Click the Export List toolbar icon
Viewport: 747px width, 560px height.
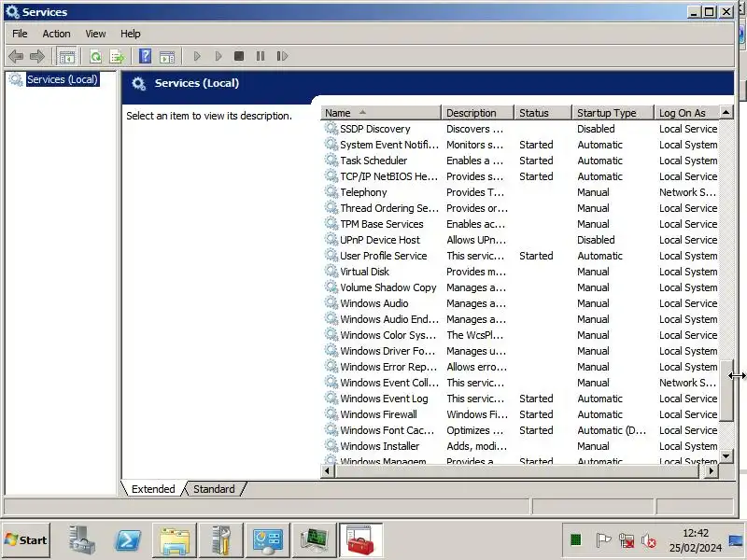click(x=118, y=57)
